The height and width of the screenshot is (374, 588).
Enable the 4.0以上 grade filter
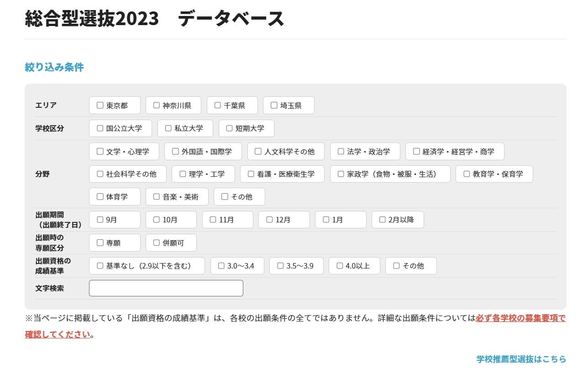pos(340,266)
